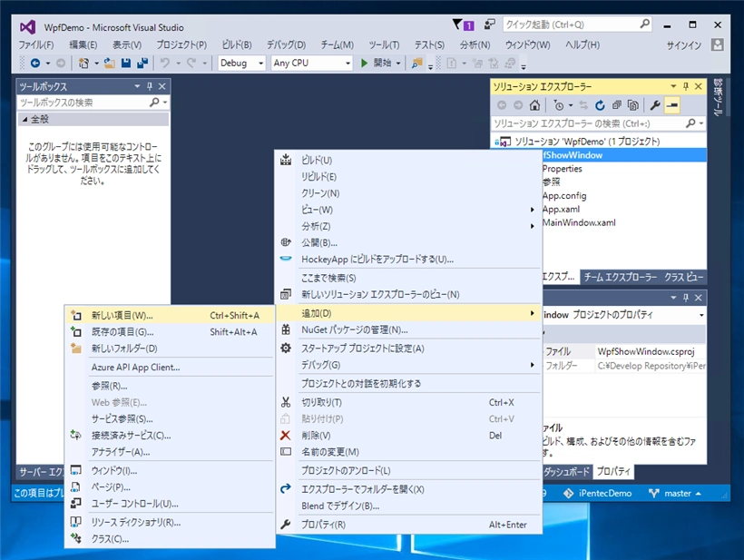Click the Save All toolbar icon

click(x=142, y=63)
